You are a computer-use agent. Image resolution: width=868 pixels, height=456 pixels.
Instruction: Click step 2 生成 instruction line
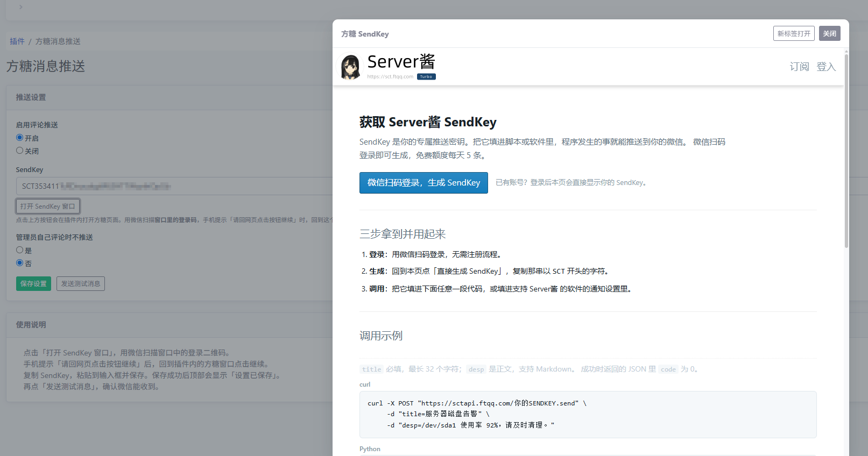point(486,271)
